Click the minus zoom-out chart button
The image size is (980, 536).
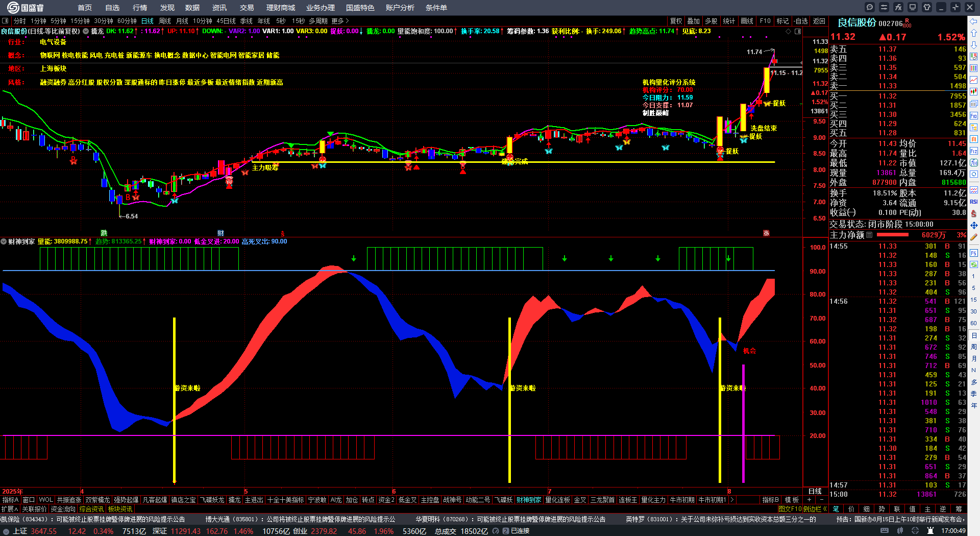821,500
